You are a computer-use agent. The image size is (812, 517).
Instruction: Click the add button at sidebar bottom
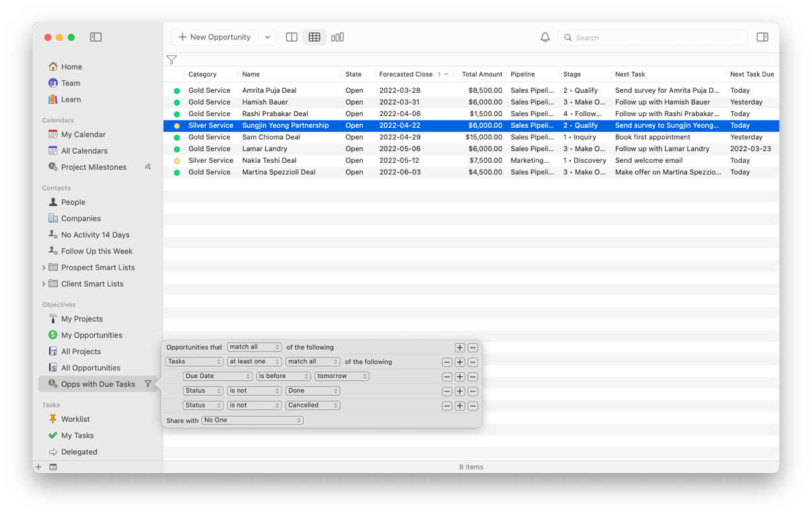coord(39,467)
